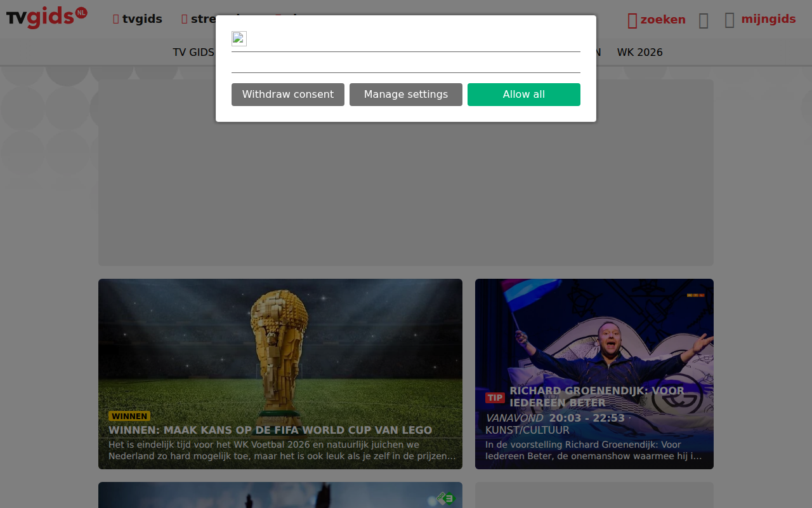Click the broken logo image in dialog
This screenshot has height=508, width=812.
click(239, 39)
